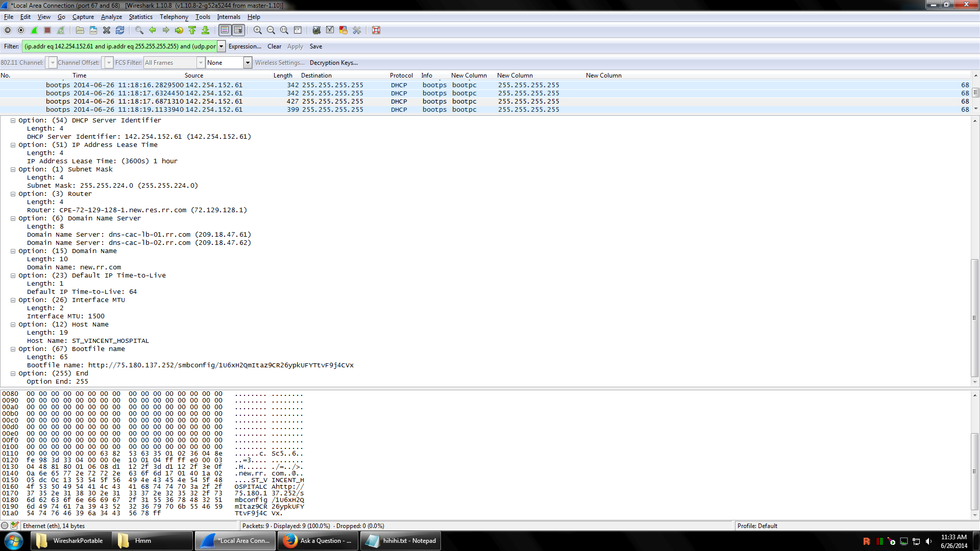
Task: Sort by Protocol column header
Action: (x=401, y=76)
